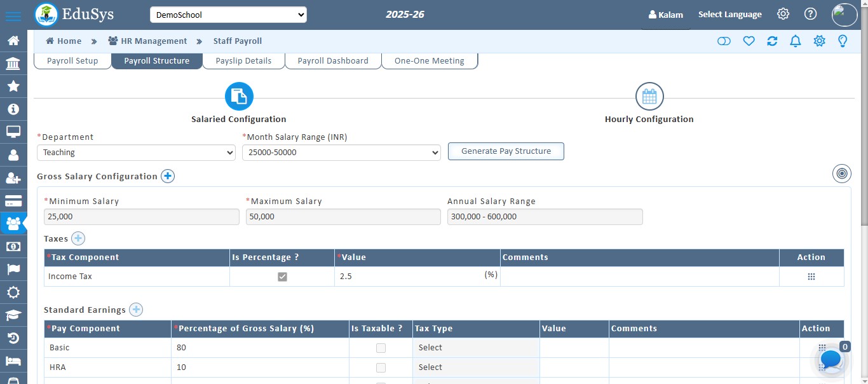Switch to the Payroll Dashboard tab
Image resolution: width=868 pixels, height=384 pixels.
[x=333, y=60]
